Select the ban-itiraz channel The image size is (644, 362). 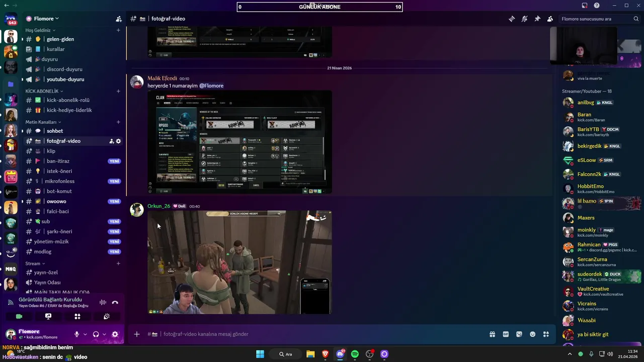coord(73,161)
